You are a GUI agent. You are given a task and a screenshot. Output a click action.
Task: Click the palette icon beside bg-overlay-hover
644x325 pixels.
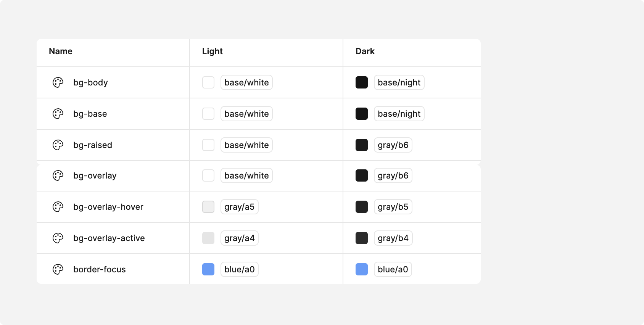(58, 207)
